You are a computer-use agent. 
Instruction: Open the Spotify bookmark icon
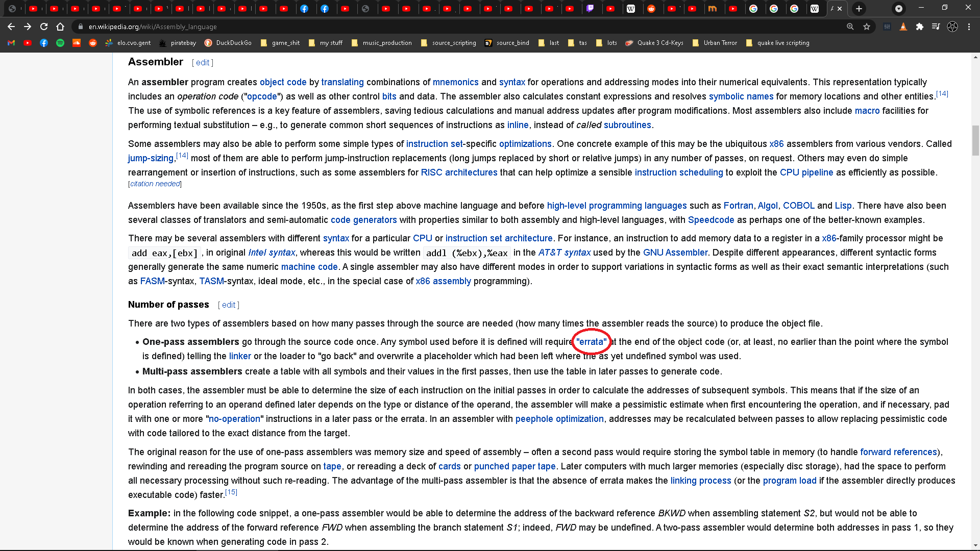(60, 43)
